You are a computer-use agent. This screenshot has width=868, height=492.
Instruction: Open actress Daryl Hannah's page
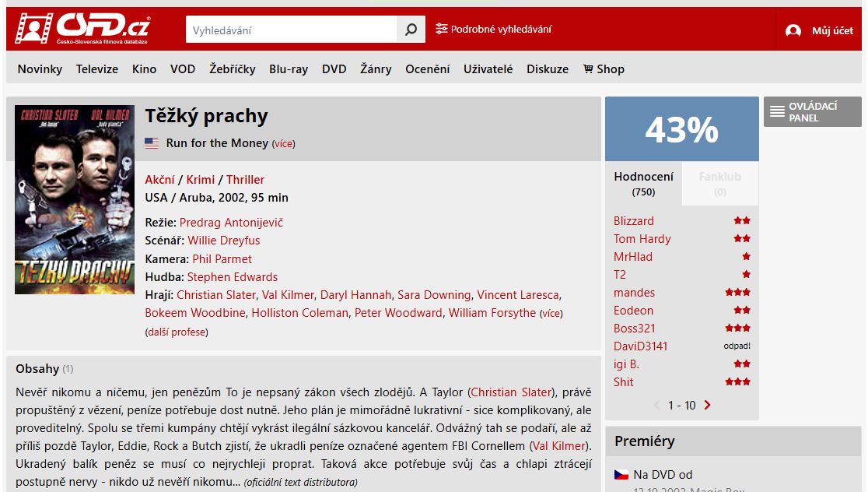tap(355, 295)
